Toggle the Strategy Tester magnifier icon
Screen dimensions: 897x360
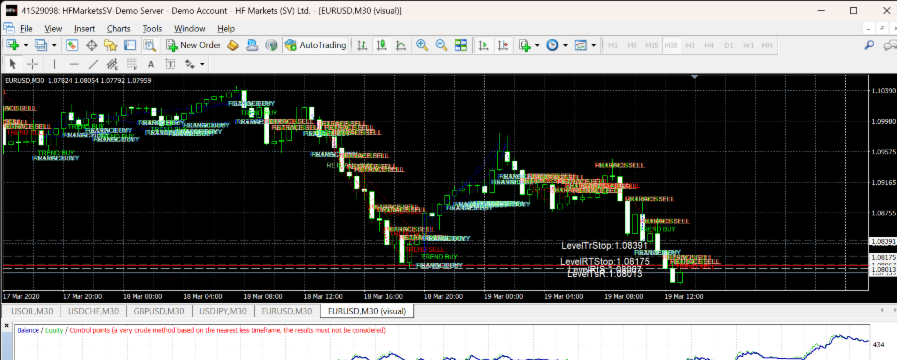coord(150,45)
